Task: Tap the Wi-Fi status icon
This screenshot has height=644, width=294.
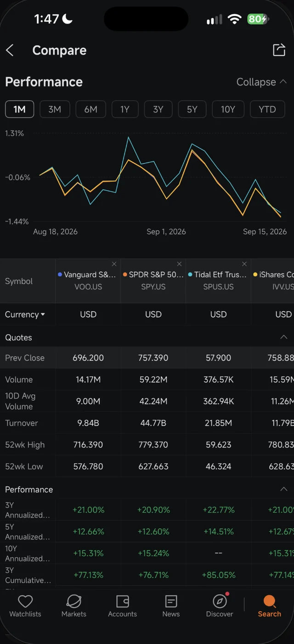Action: (x=234, y=19)
